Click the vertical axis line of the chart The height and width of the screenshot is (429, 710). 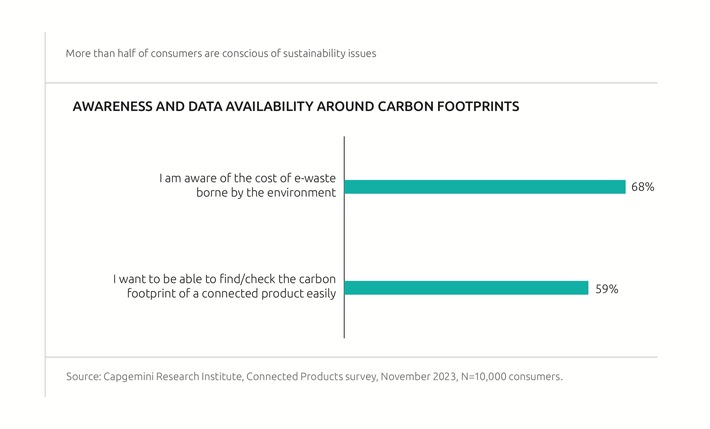coord(344,237)
